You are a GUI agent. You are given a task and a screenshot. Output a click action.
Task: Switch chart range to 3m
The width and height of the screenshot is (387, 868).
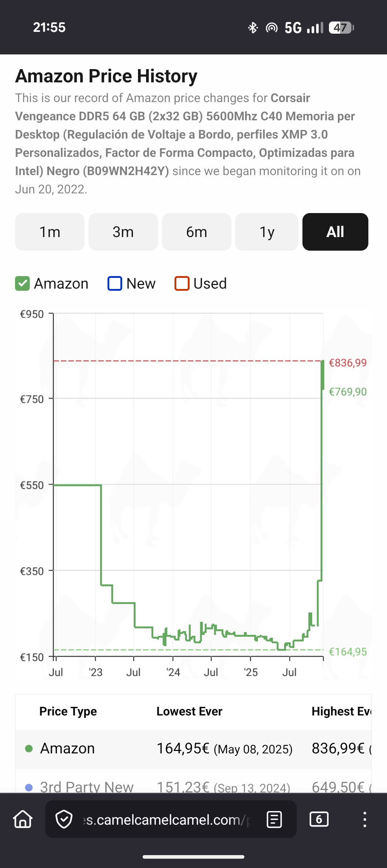tap(123, 232)
